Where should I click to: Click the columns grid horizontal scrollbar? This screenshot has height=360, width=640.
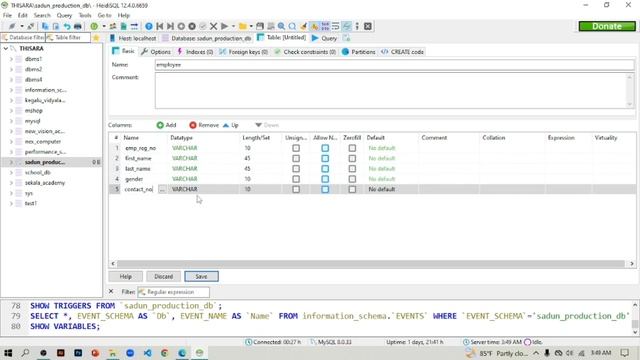(x=371, y=264)
